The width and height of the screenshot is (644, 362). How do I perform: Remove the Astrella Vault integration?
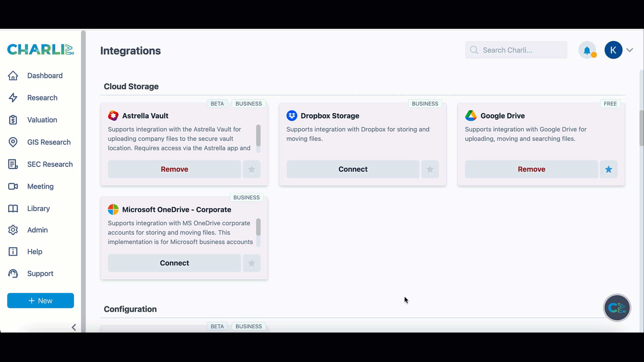pyautogui.click(x=174, y=169)
